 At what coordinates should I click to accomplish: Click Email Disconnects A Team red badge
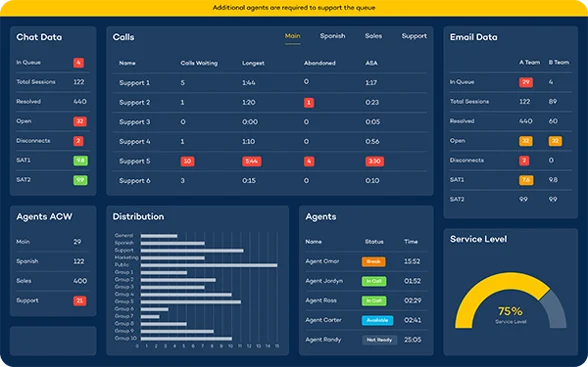(x=524, y=160)
